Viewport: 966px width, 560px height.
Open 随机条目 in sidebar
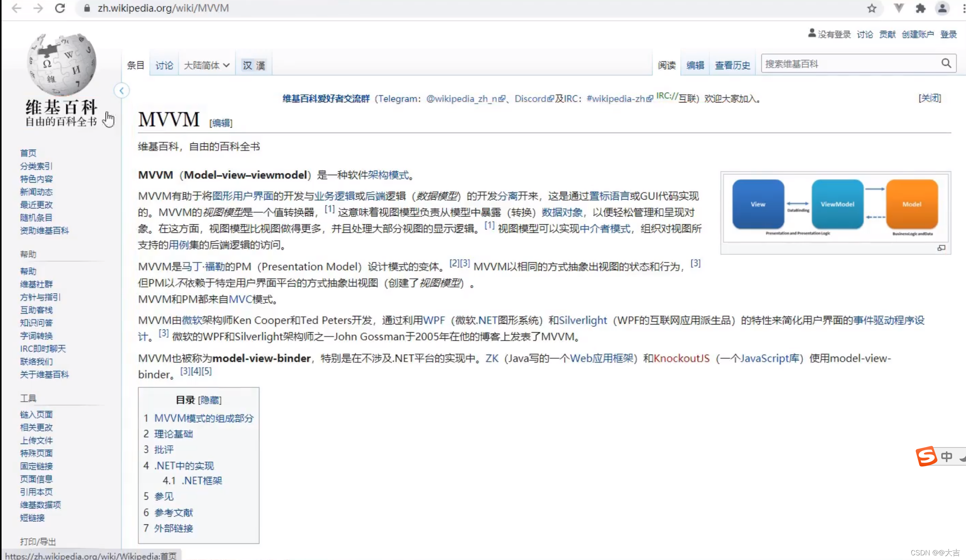36,217
